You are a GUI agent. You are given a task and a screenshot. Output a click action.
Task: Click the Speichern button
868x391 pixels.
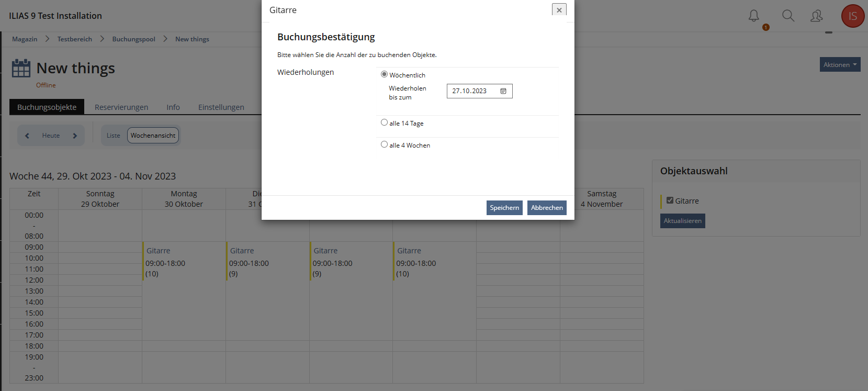[x=504, y=208]
